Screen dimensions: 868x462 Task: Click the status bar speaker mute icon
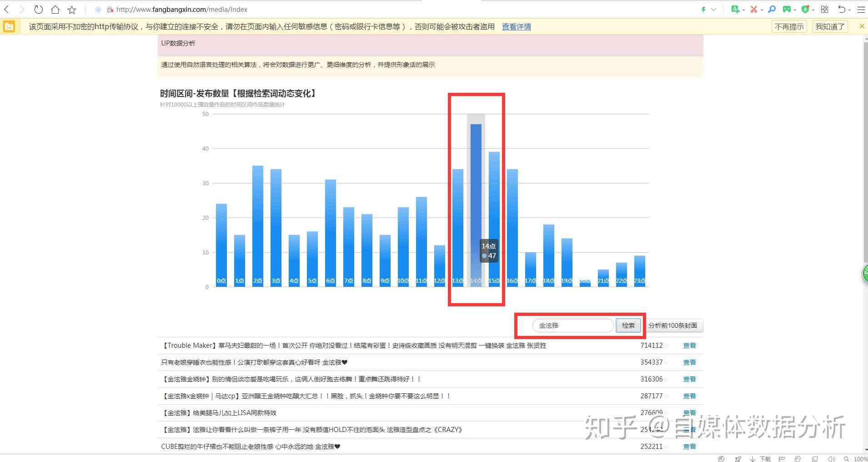coord(831,459)
